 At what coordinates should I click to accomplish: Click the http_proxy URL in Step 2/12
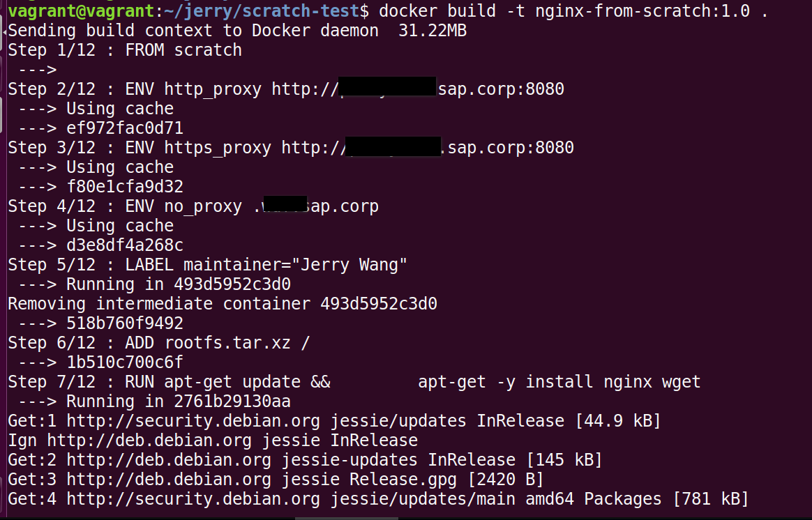pos(418,89)
